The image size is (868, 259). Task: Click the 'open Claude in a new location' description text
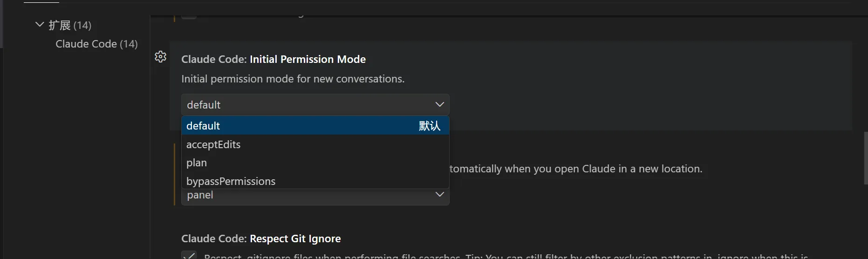pos(575,169)
